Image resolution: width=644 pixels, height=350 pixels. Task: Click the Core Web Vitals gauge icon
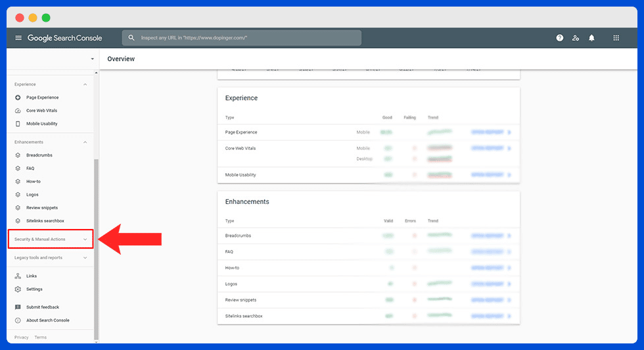18,111
